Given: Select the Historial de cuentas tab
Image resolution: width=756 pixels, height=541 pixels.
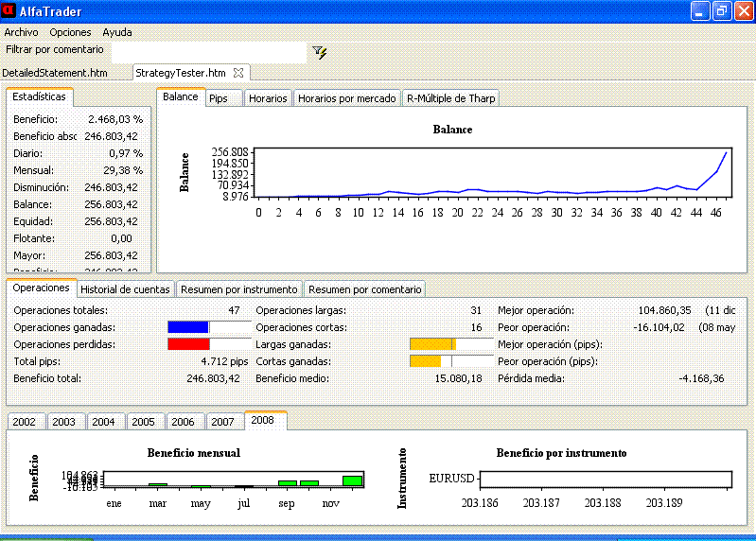Looking at the screenshot, I should tap(125, 289).
